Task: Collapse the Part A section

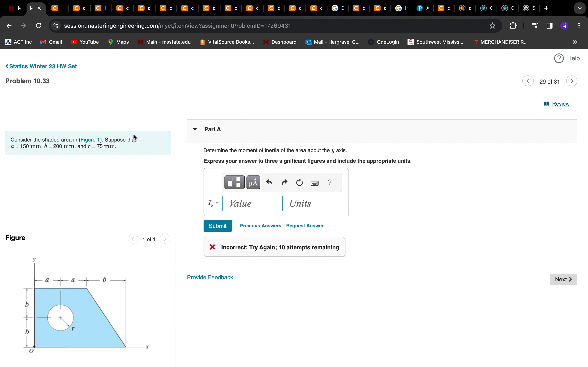Action: point(195,129)
